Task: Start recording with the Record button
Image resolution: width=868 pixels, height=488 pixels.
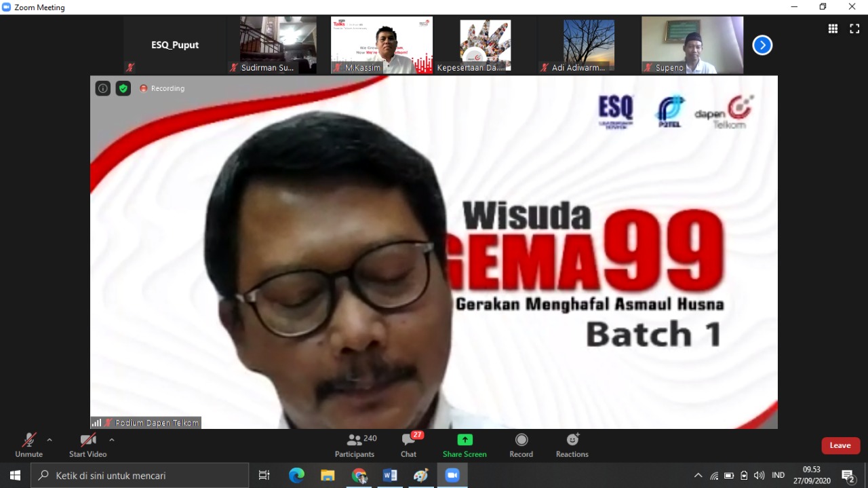Action: [521, 445]
